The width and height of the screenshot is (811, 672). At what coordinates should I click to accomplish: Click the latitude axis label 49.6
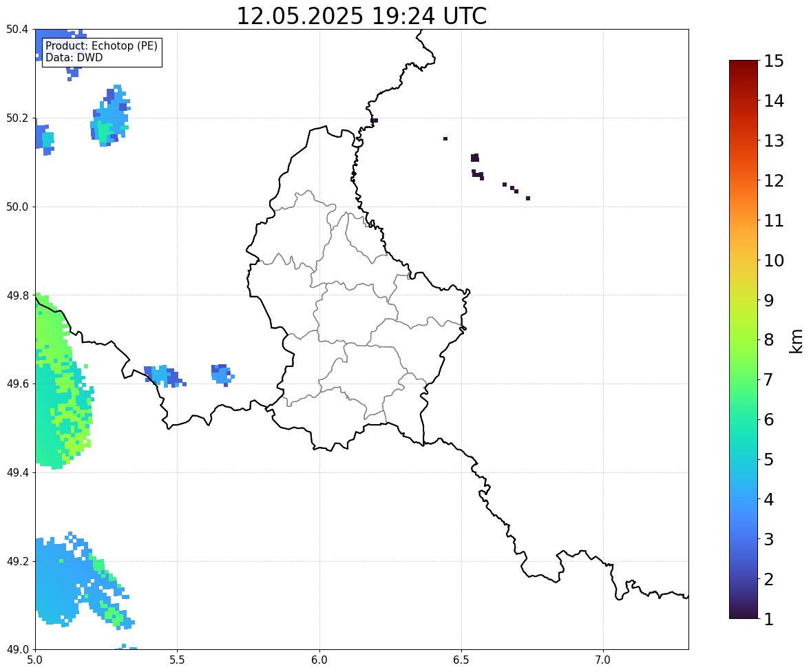(x=17, y=384)
